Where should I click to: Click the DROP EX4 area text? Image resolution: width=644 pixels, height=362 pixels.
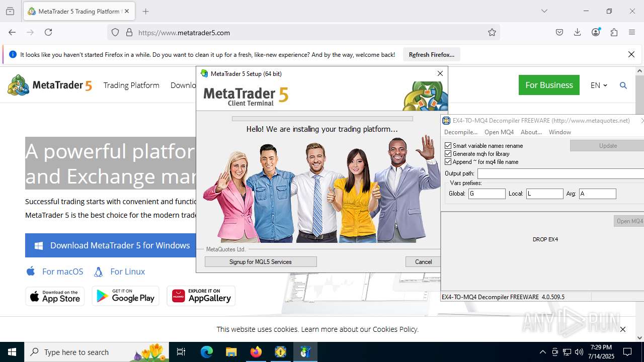545,239
